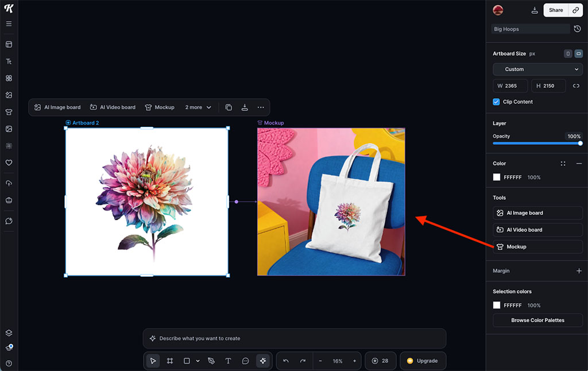Open the Layers panel icon at sidebar bottom
The image size is (588, 371).
(x=9, y=332)
